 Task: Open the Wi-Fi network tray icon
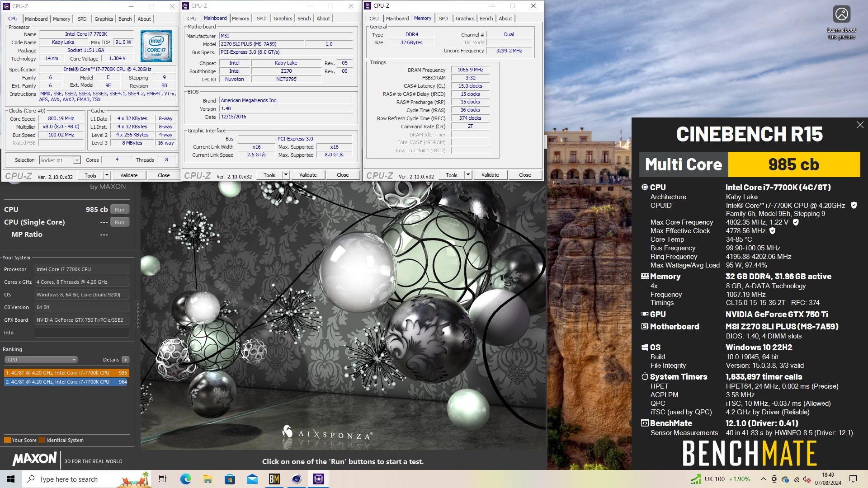tap(796, 479)
